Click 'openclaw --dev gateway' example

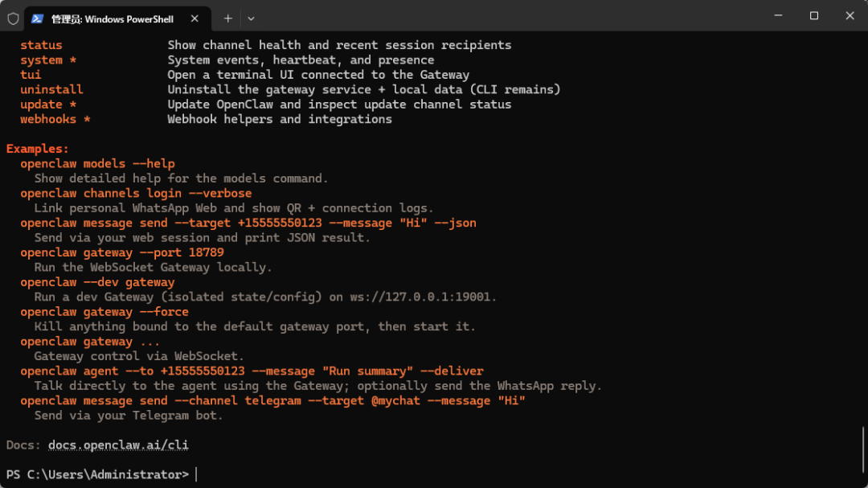[97, 282]
